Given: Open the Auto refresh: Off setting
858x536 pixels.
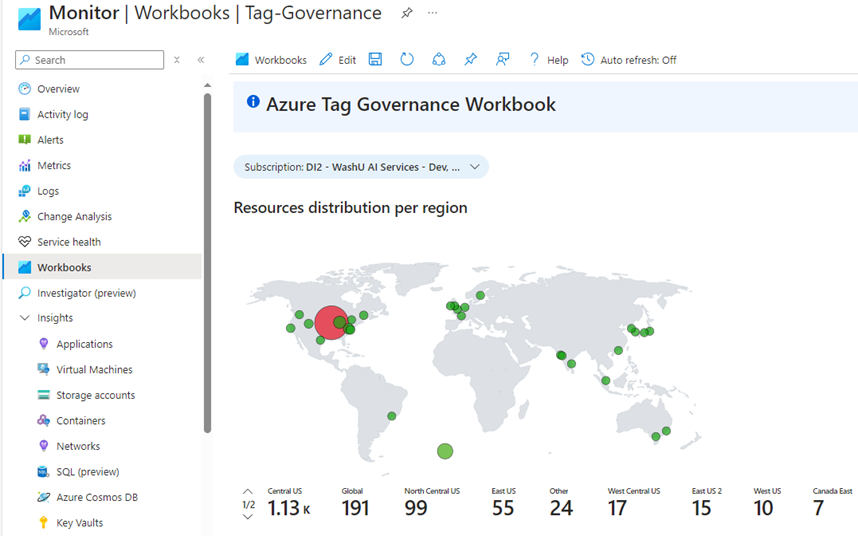Looking at the screenshot, I should [629, 60].
